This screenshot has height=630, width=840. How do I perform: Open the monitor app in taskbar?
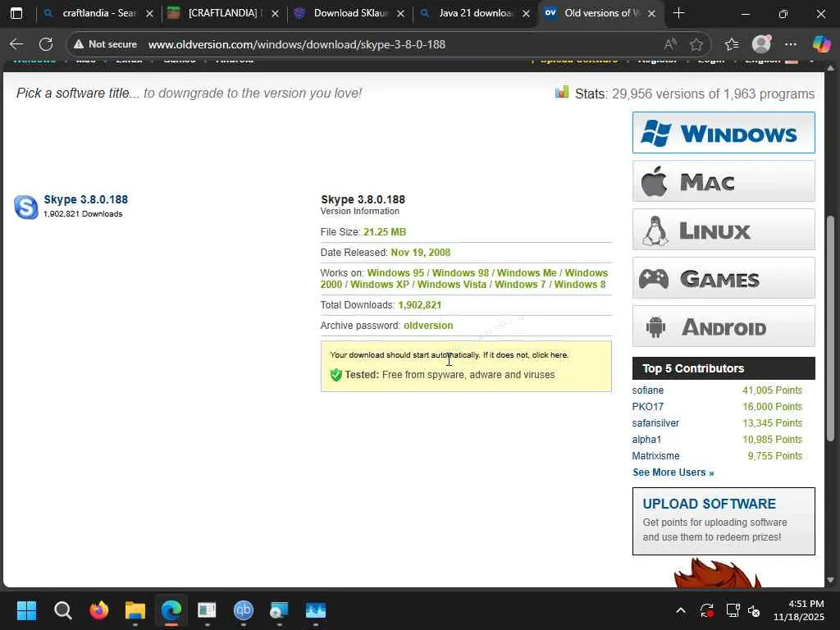coord(316,610)
